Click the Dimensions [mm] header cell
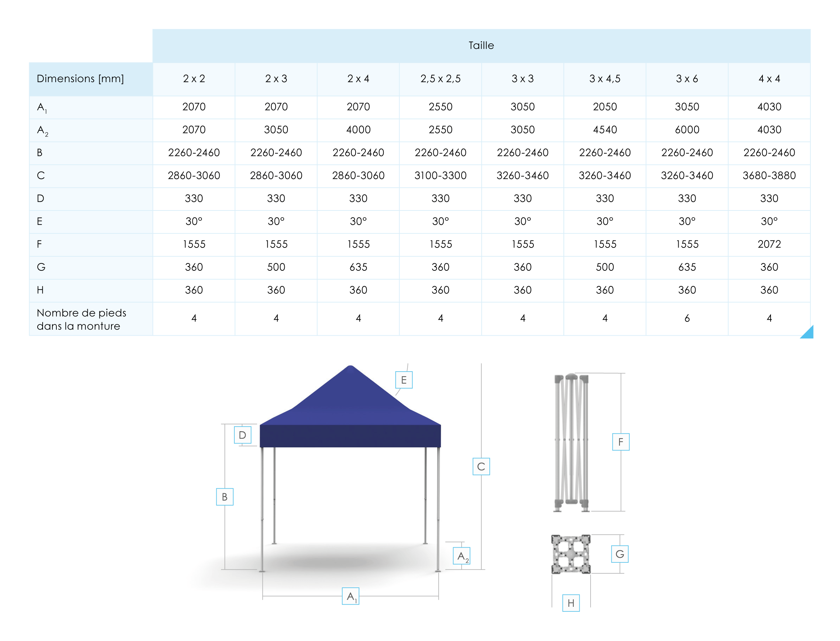Image resolution: width=840 pixels, height=641 pixels. (x=80, y=79)
